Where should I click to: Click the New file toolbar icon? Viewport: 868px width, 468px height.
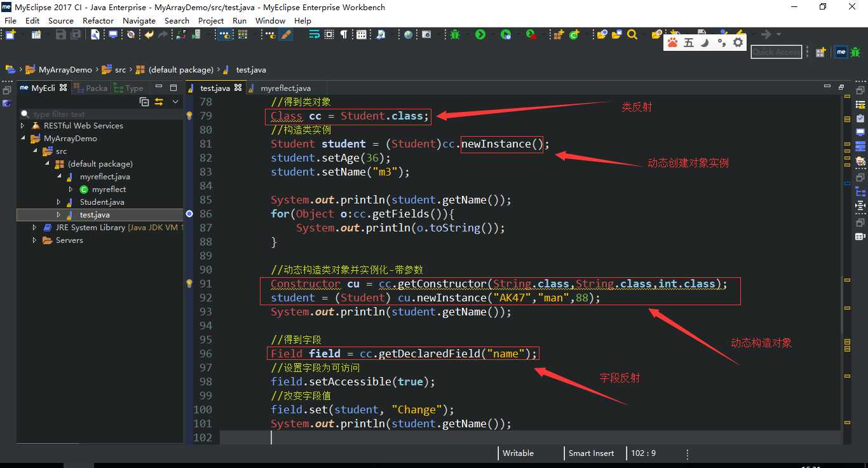pos(10,35)
